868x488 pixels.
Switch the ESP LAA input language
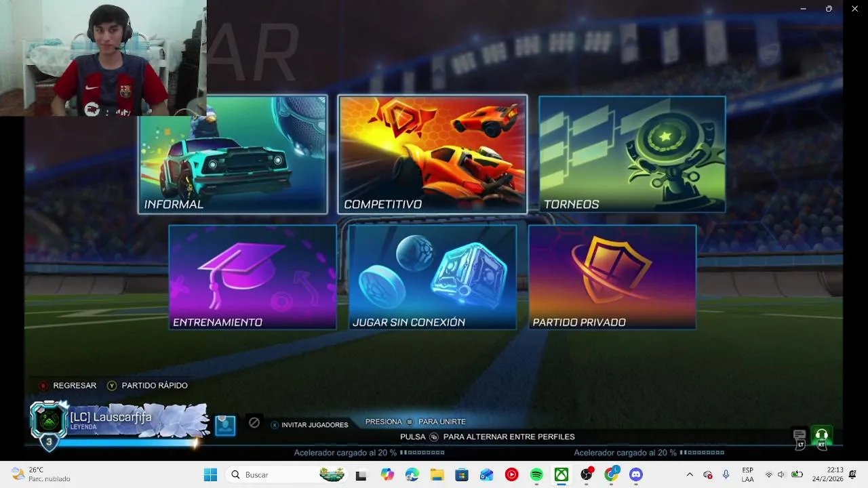(747, 474)
